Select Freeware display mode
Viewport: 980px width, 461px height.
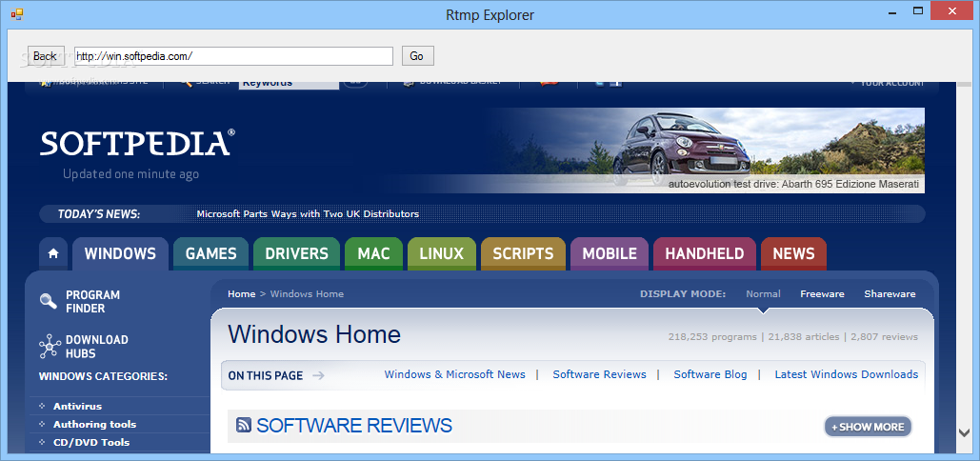pos(823,293)
